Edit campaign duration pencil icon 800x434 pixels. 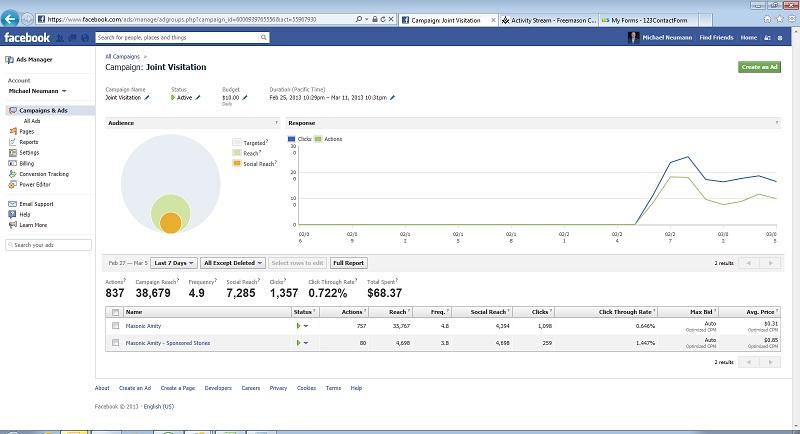point(392,97)
